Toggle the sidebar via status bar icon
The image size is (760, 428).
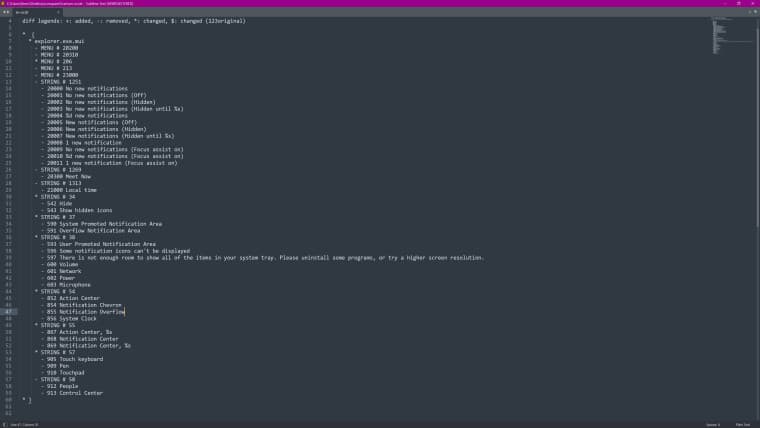(x=4, y=425)
